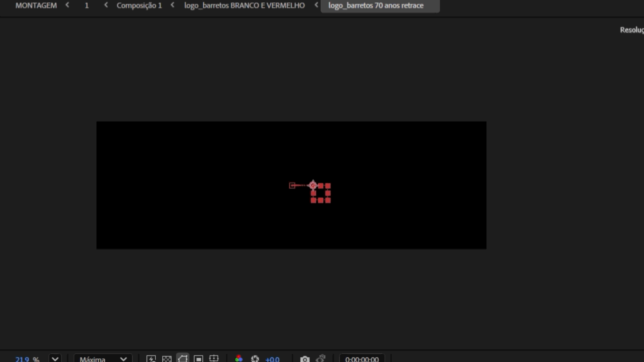Viewport: 644px width, 362px height.
Task: Enable Region of Interest button
Action: 199,359
